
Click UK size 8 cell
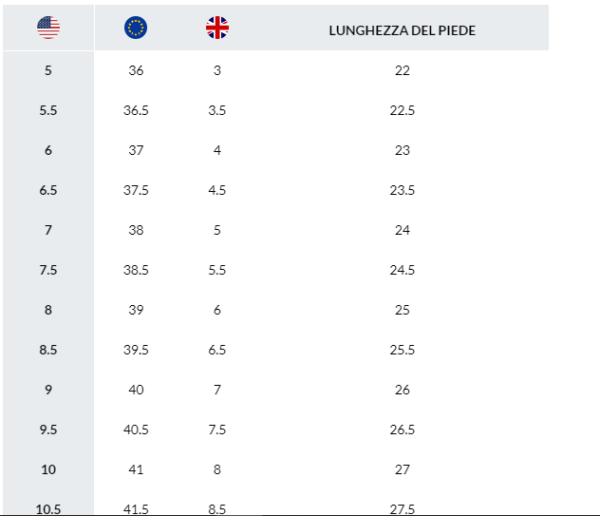pyautogui.click(x=217, y=469)
